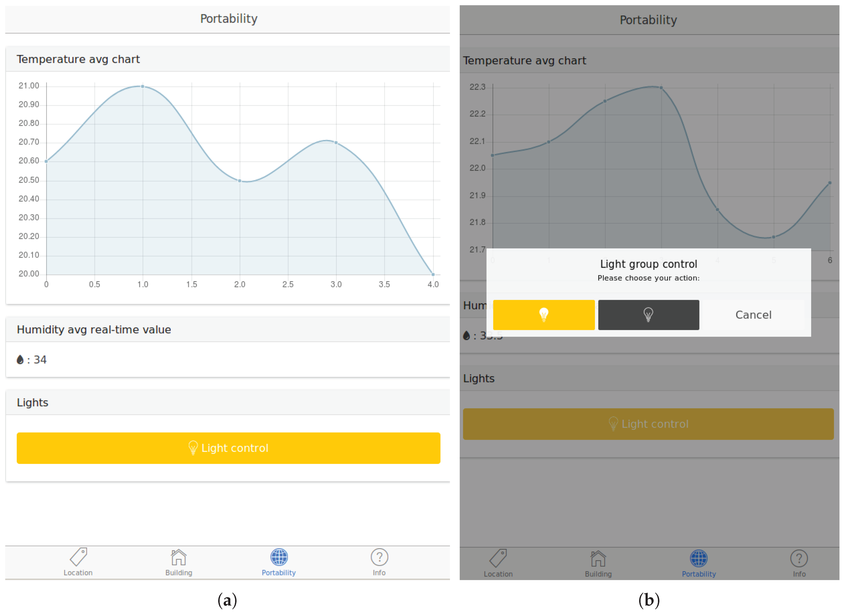
Task: Click the Info question mark icon in left screen
Action: tap(379, 557)
